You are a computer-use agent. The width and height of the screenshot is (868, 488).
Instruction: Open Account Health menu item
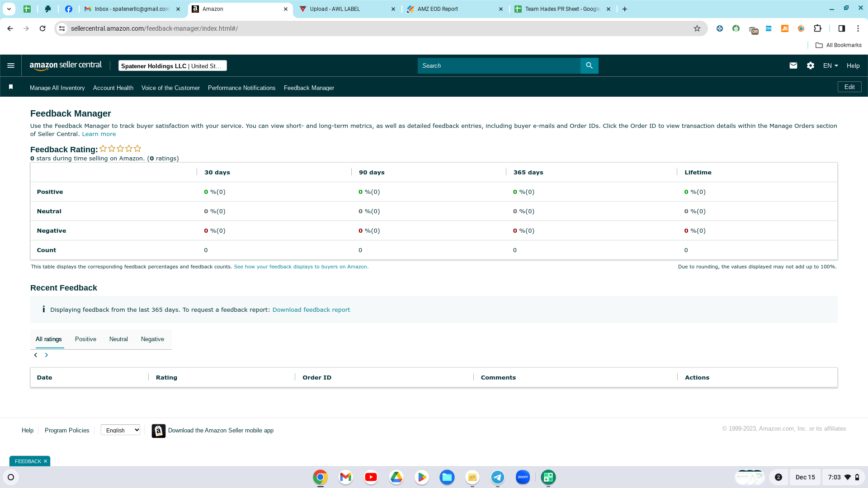coord(113,88)
